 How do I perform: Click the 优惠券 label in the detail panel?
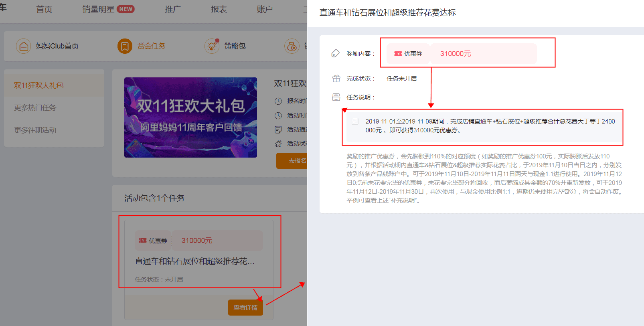[x=413, y=54]
